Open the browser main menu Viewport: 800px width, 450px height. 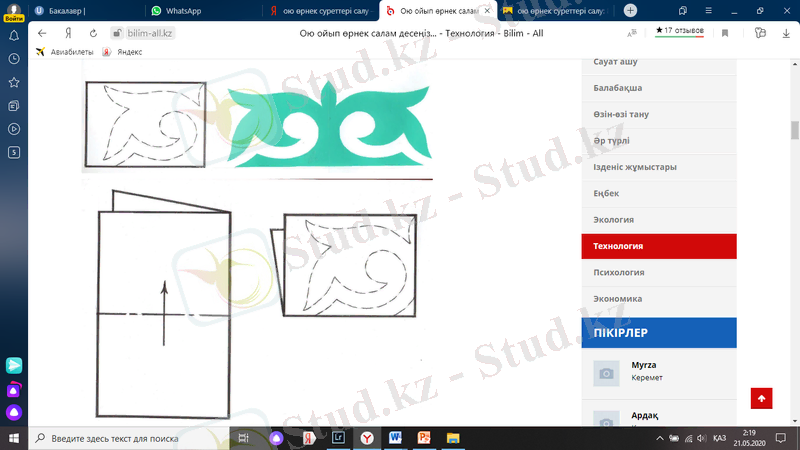tap(708, 11)
